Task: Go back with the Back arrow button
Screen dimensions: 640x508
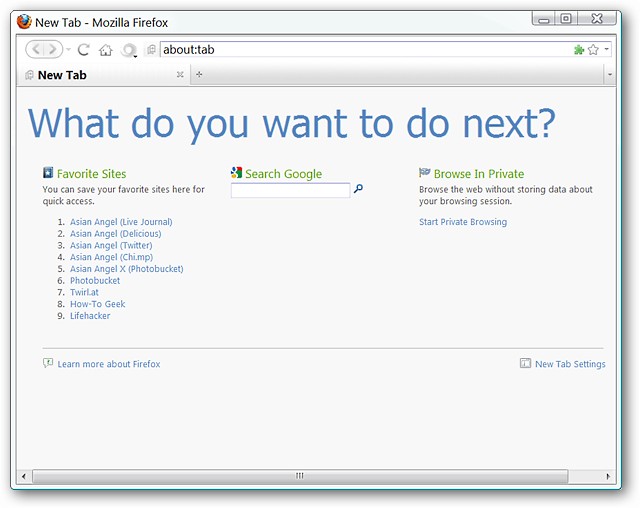Action: [36, 49]
